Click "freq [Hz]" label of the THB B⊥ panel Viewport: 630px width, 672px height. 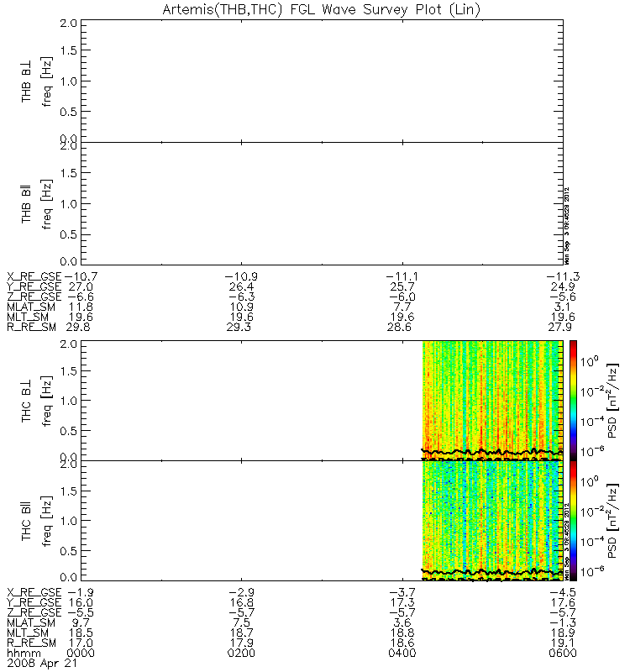[47, 81]
